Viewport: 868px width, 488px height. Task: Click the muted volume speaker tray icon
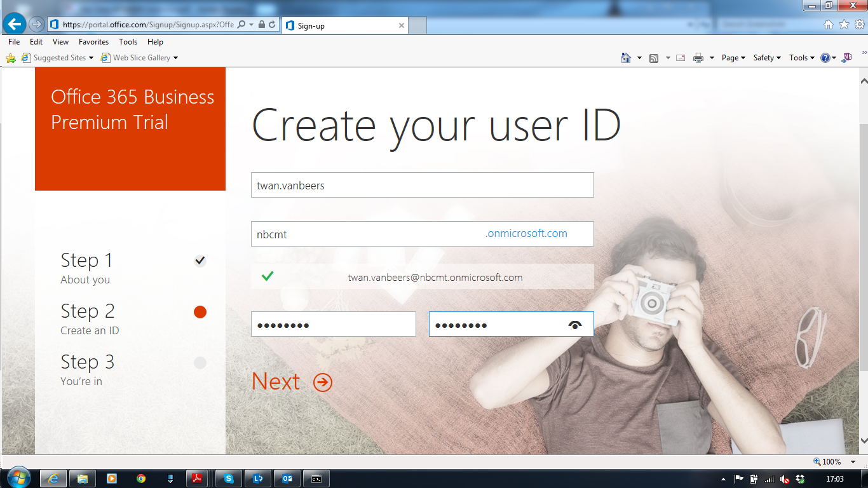tap(785, 479)
